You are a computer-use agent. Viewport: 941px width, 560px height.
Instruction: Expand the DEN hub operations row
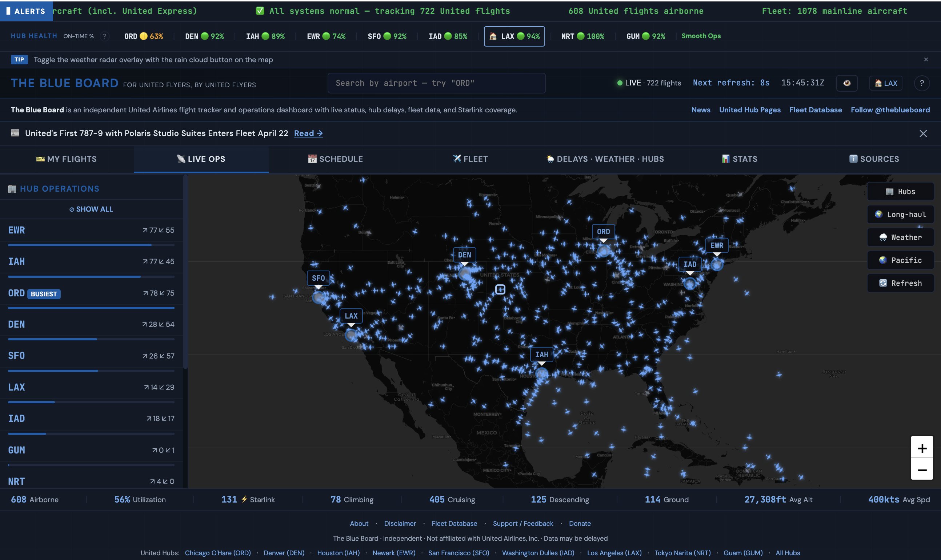91,324
